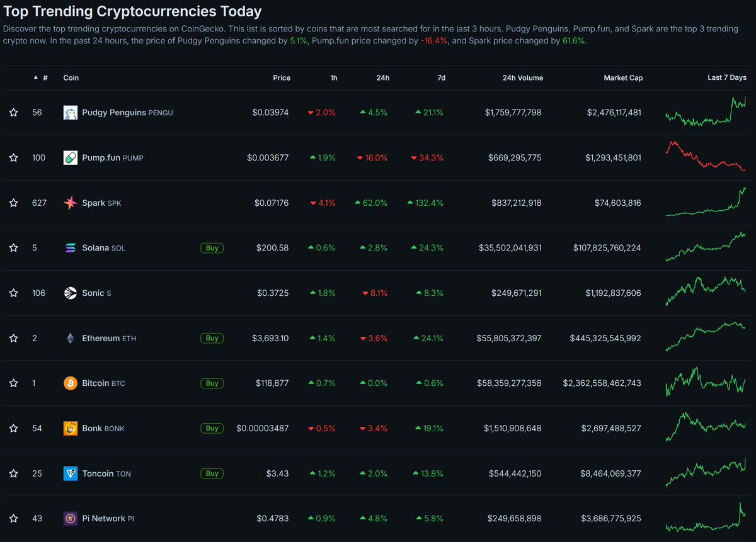Click Buy button for Bonk

point(212,428)
